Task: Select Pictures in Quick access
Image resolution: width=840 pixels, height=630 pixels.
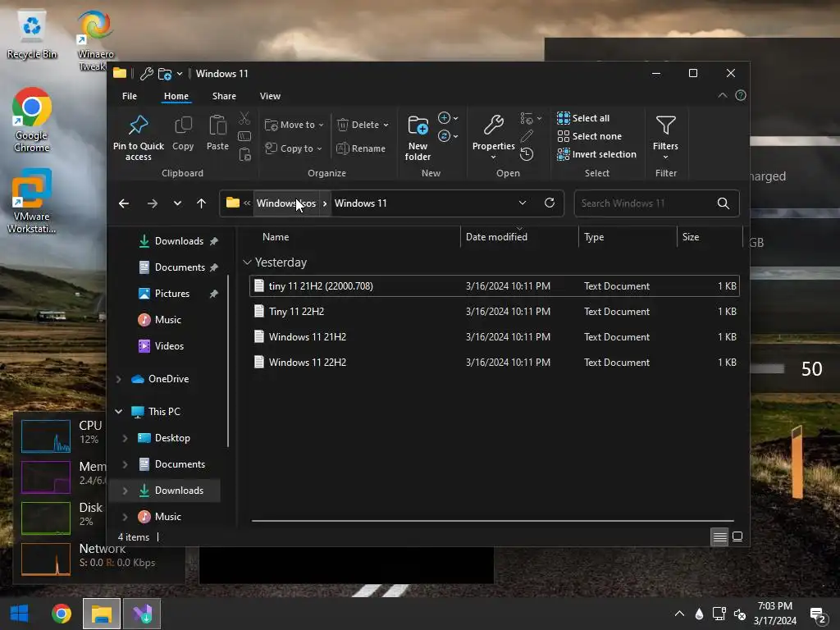Action: (x=171, y=294)
